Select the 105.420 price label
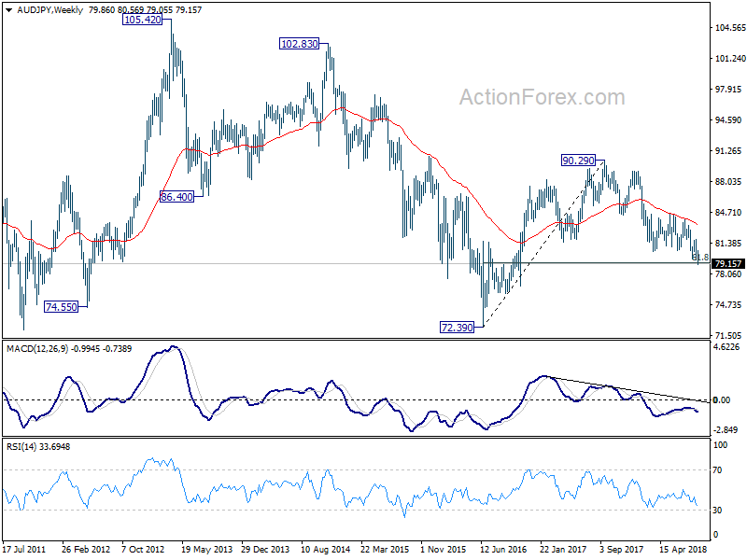 (143, 20)
